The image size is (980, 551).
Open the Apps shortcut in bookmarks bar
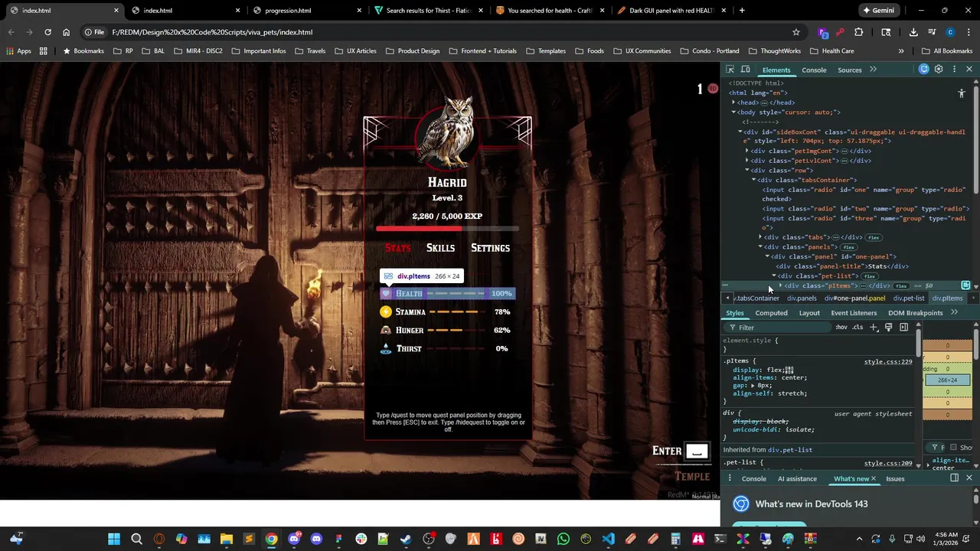(18, 51)
